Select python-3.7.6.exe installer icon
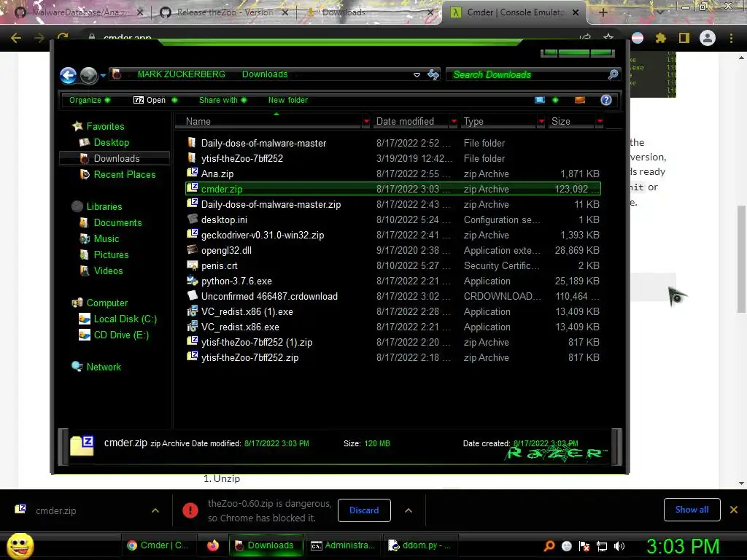Screen dimensions: 747x560 click(193, 281)
